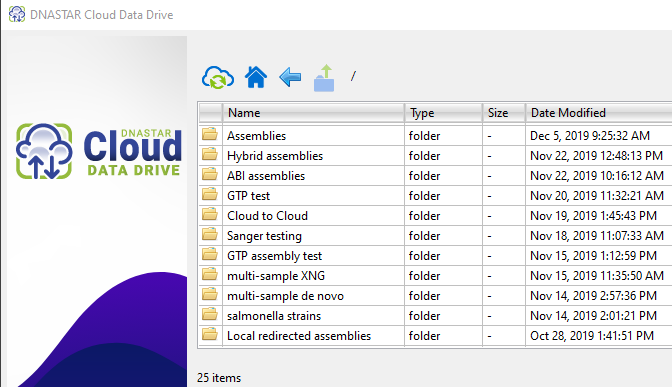Select the 'Cloud to Cloud' name

(x=267, y=216)
